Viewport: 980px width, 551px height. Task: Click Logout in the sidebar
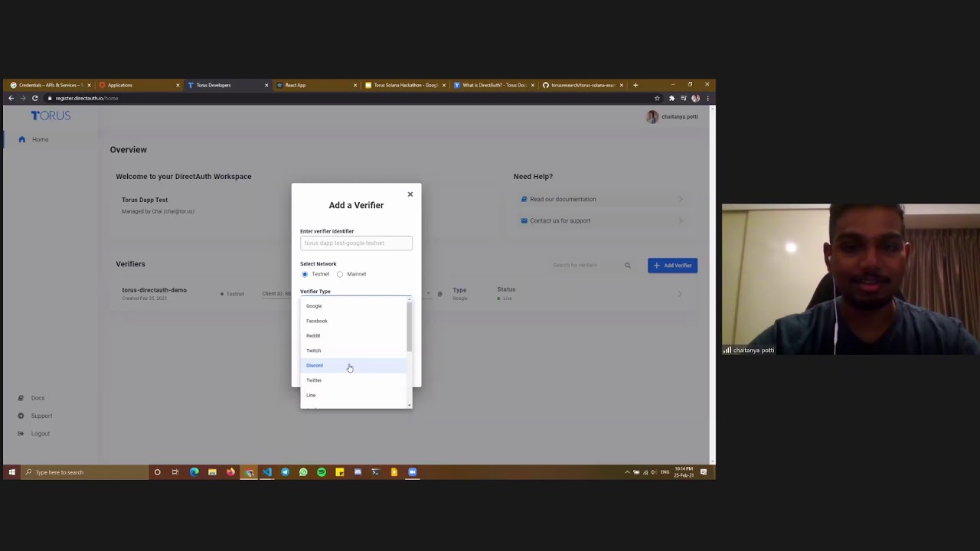point(40,434)
